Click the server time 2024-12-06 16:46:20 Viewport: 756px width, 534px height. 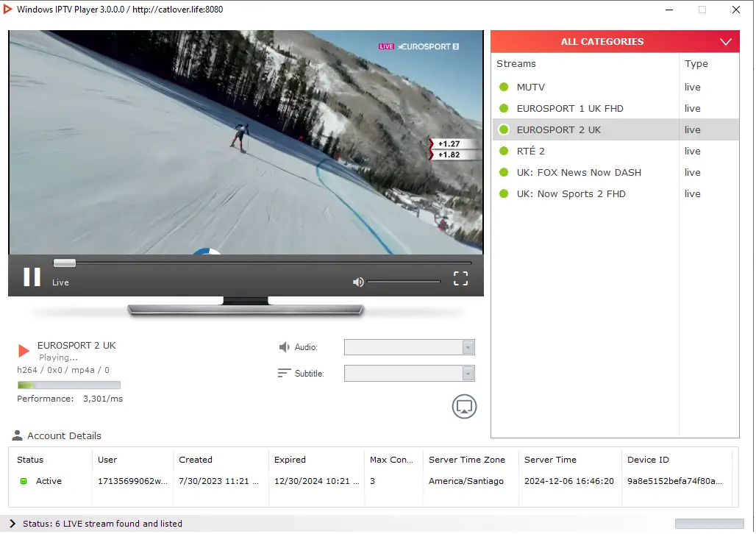coord(569,481)
